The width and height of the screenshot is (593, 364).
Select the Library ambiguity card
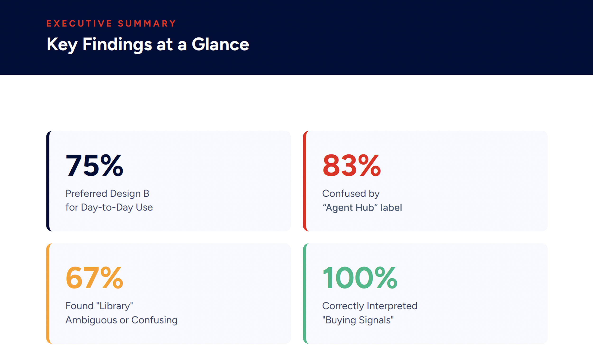(x=169, y=294)
